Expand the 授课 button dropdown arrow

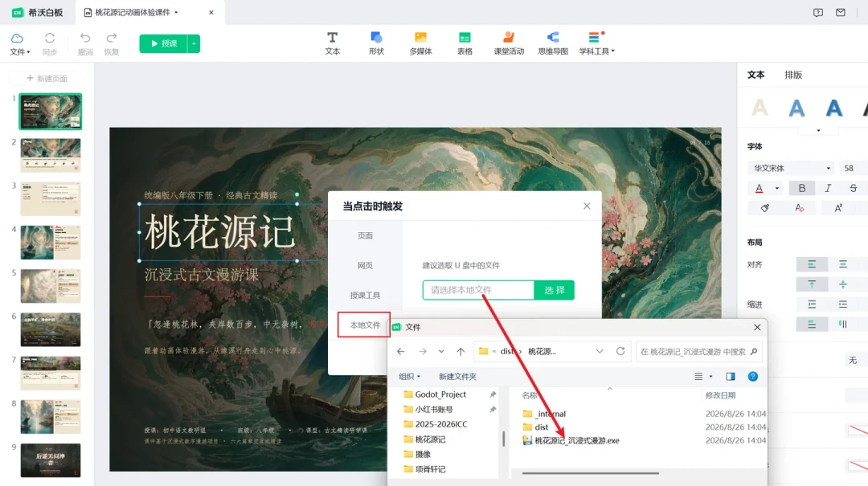pos(194,43)
